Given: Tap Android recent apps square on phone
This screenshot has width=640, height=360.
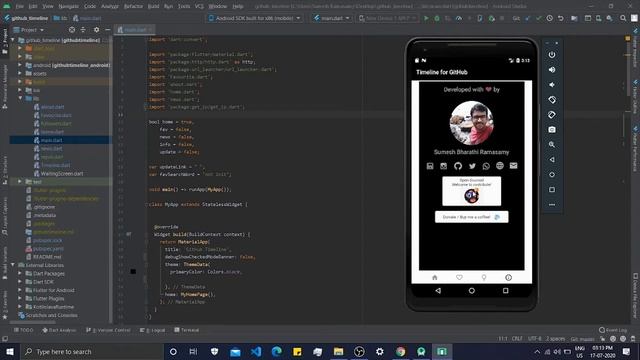Looking at the screenshot, I should pos(505,291).
